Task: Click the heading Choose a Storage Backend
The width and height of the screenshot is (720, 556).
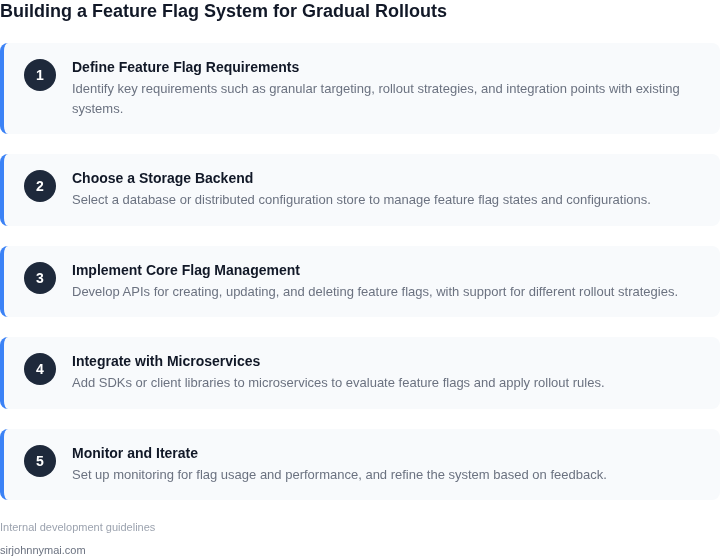Action: pos(163,178)
